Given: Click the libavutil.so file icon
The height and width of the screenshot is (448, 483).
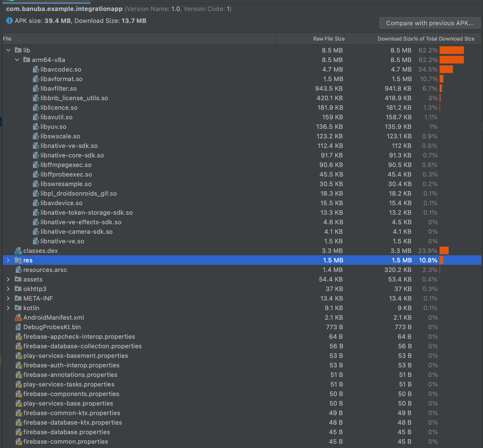Looking at the screenshot, I should click(36, 117).
